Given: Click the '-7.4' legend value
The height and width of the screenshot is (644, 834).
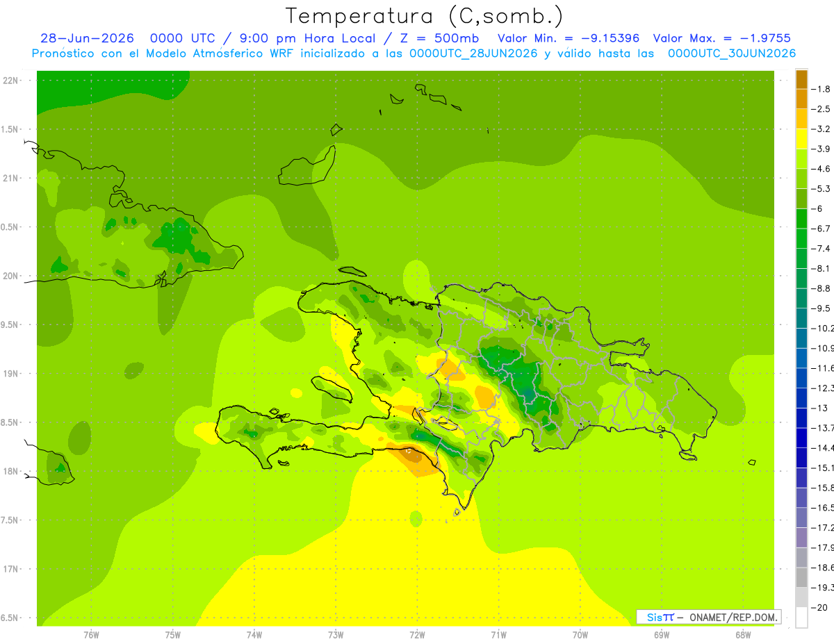Looking at the screenshot, I should (x=820, y=249).
